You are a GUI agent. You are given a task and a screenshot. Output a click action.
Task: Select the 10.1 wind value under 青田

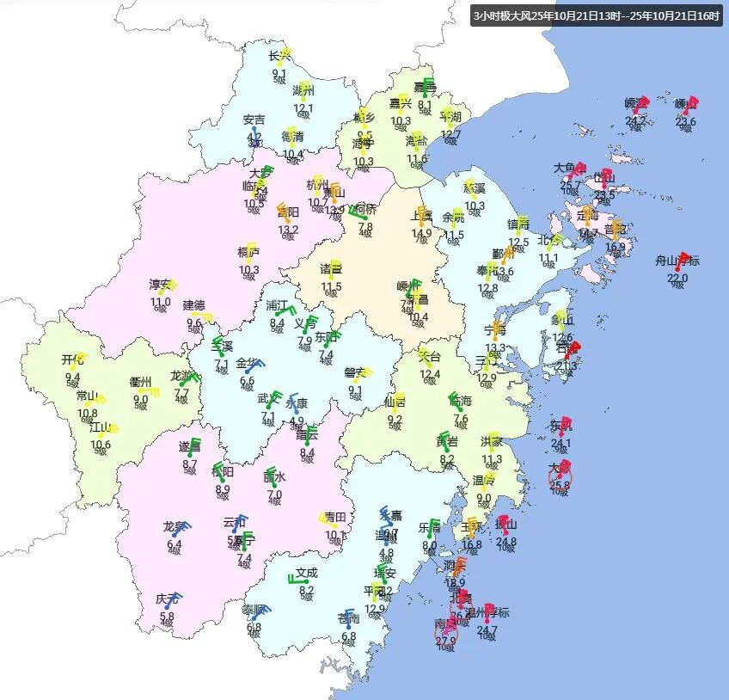point(334,535)
